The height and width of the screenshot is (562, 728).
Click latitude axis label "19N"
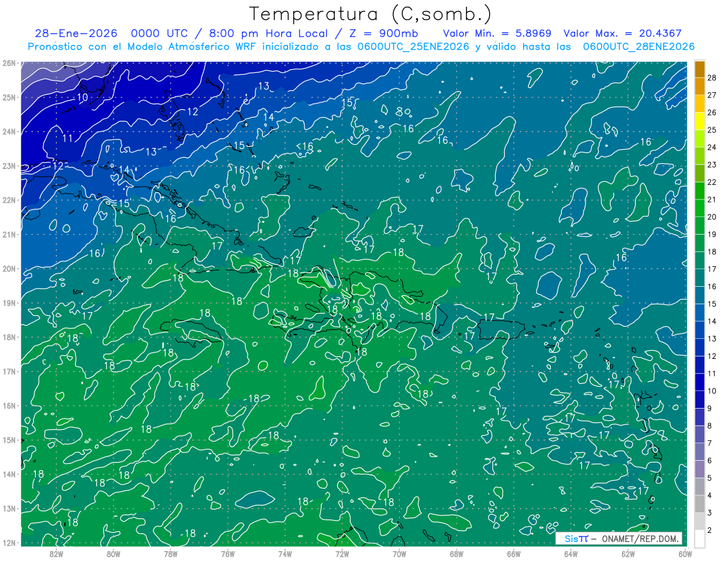click(9, 303)
